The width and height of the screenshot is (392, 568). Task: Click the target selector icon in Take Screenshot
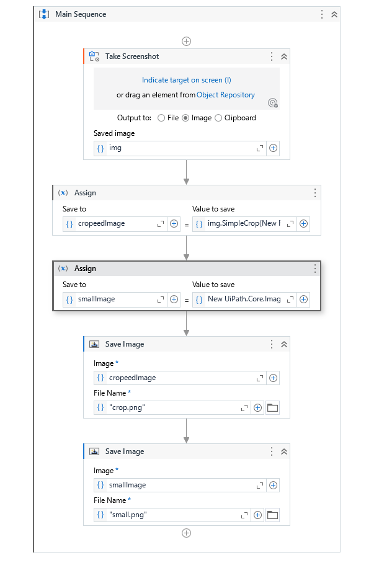point(272,103)
